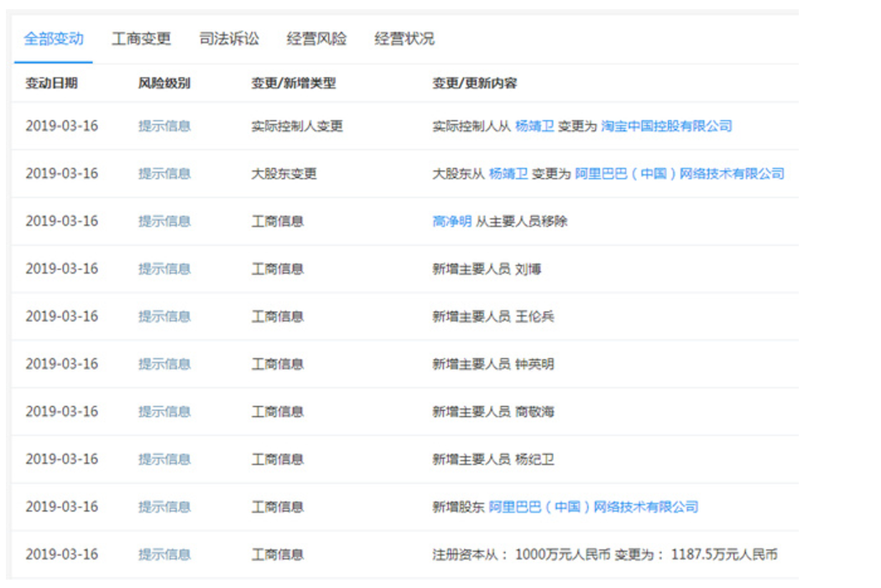Click 提示信息 in the 刘博 row
The image size is (881, 588).
164,269
